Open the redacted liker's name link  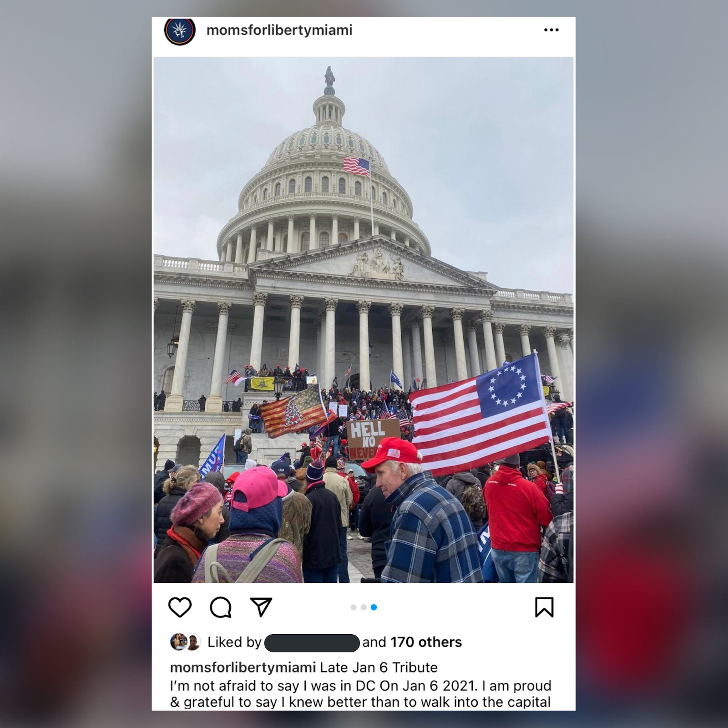[x=312, y=642]
